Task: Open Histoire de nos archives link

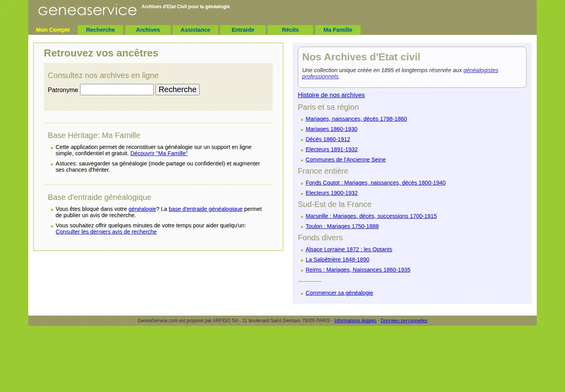Action: pyautogui.click(x=331, y=95)
